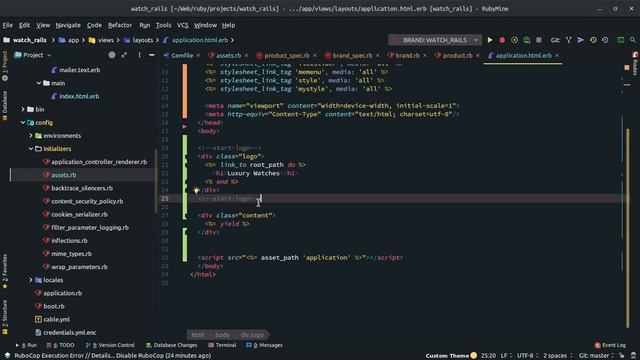Open the Database Changes tool window
This screenshot has width=640, height=360.
click(x=171, y=345)
